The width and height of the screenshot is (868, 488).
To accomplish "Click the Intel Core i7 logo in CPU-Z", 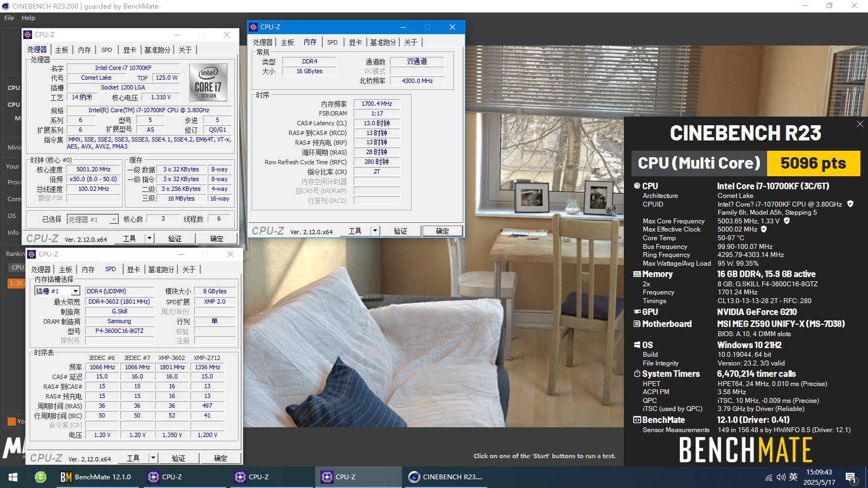I will (x=208, y=82).
